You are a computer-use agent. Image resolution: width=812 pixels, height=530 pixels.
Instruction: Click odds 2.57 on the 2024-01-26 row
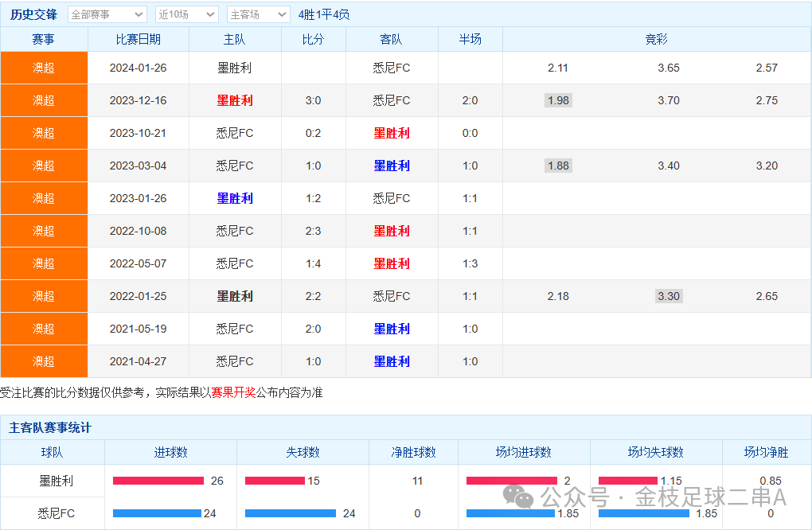767,68
